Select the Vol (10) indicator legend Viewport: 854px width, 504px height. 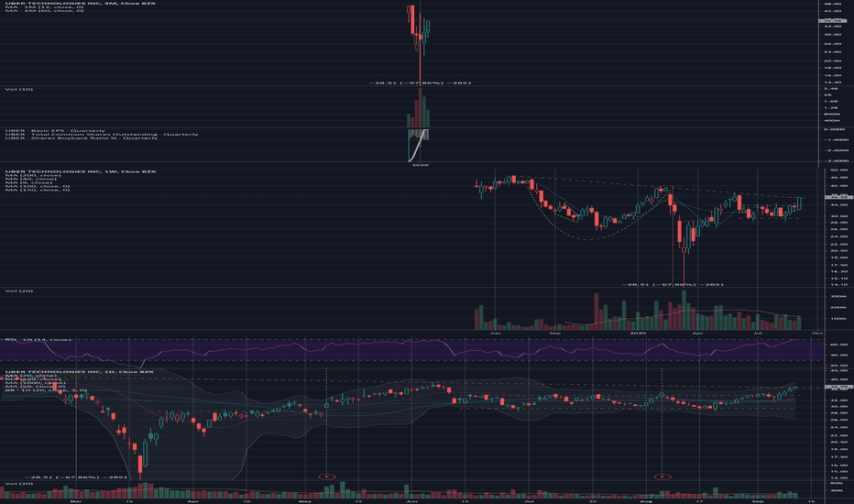pos(19,90)
